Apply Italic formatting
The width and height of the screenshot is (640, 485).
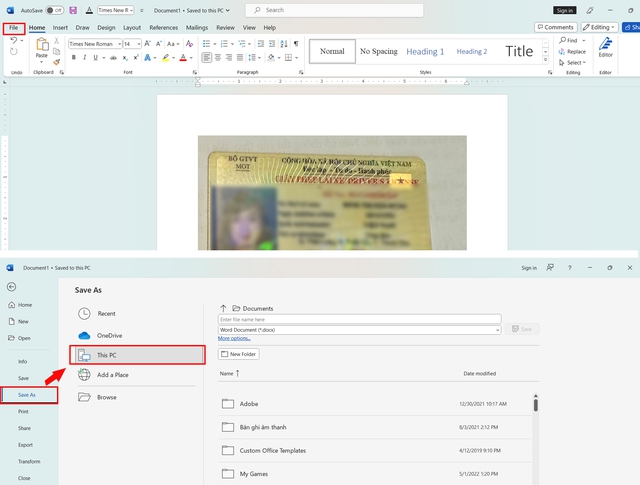pyautogui.click(x=85, y=58)
